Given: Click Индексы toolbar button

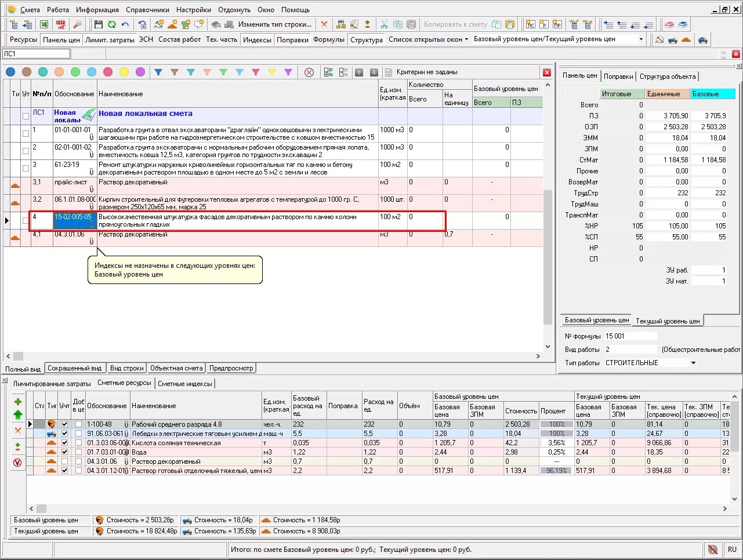Looking at the screenshot, I should coord(257,39).
